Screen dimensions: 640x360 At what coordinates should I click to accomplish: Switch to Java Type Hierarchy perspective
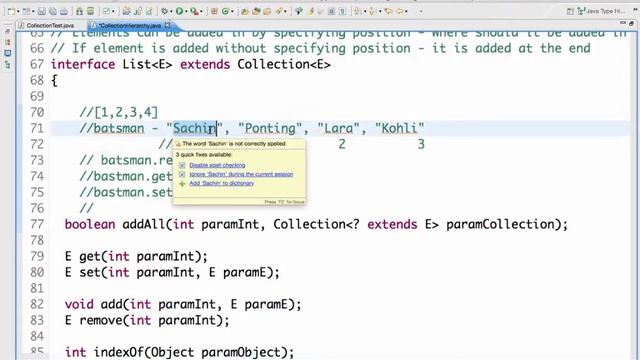tap(601, 11)
